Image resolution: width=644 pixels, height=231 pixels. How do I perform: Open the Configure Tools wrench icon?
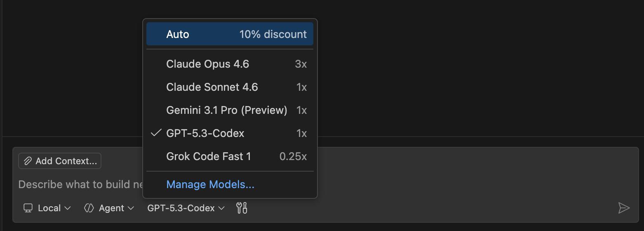click(242, 208)
